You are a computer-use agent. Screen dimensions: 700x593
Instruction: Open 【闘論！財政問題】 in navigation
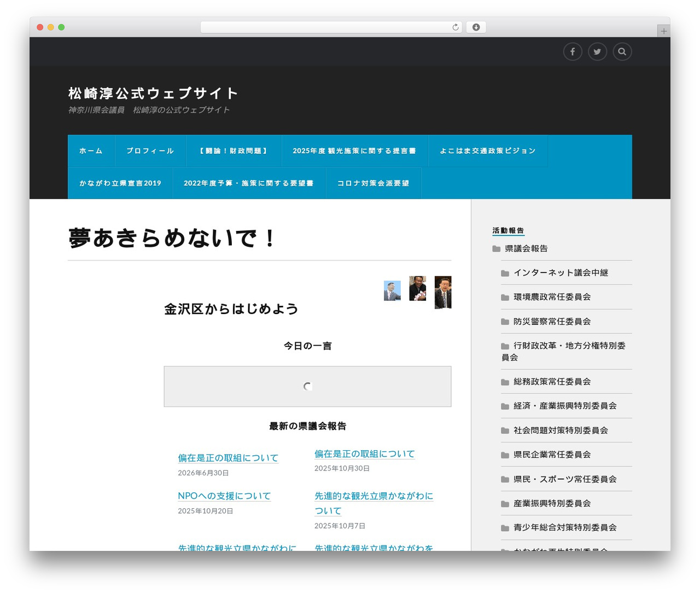pos(234,151)
